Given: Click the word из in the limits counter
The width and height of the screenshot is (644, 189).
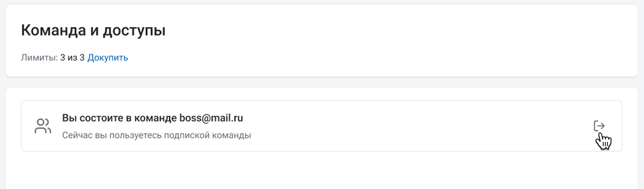Looking at the screenshot, I should 72,58.
